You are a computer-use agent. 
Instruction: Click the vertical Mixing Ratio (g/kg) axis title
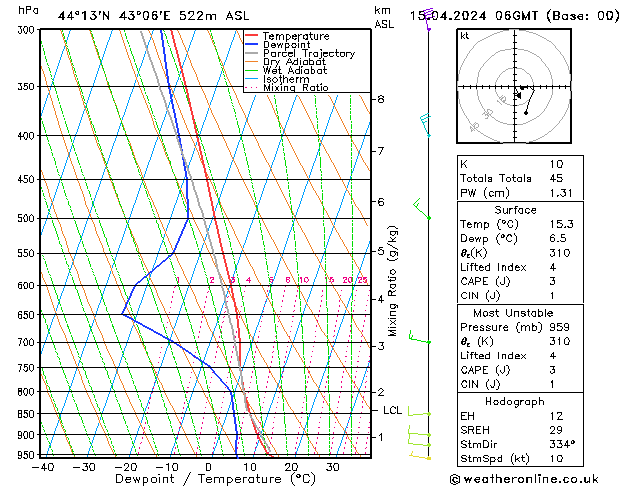[392, 281]
